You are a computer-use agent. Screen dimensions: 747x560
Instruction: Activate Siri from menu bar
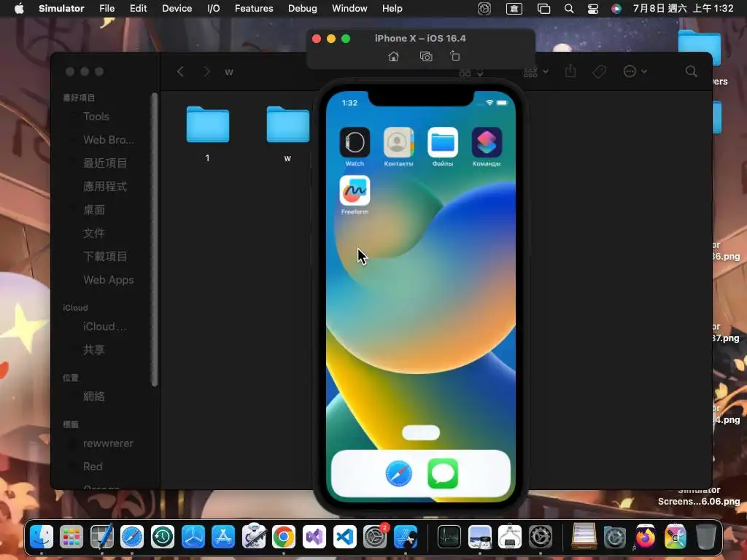pyautogui.click(x=616, y=8)
